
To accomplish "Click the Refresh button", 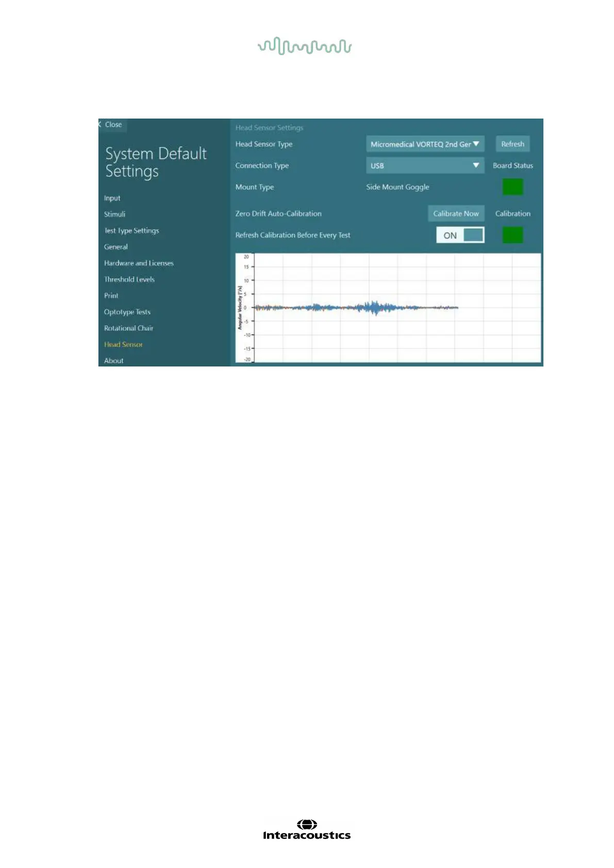I will coord(512,144).
